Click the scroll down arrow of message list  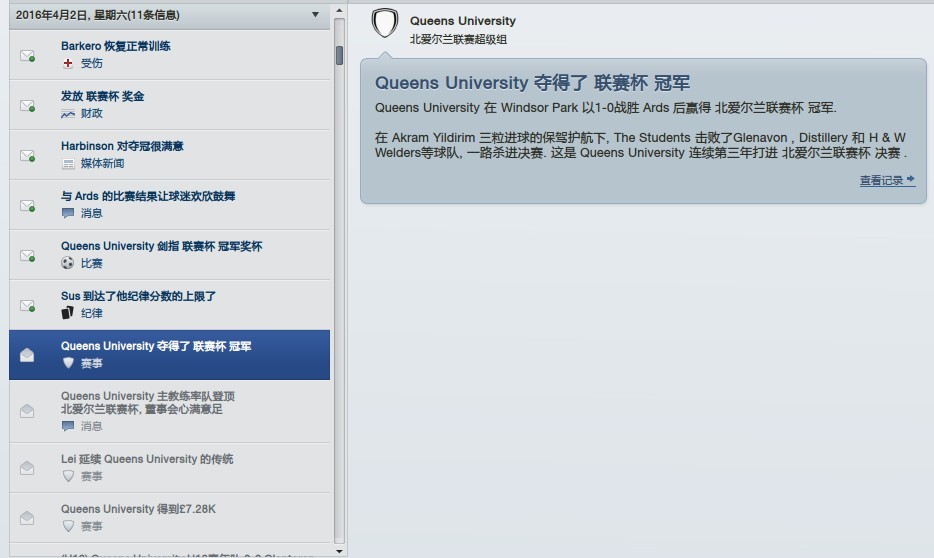339,550
